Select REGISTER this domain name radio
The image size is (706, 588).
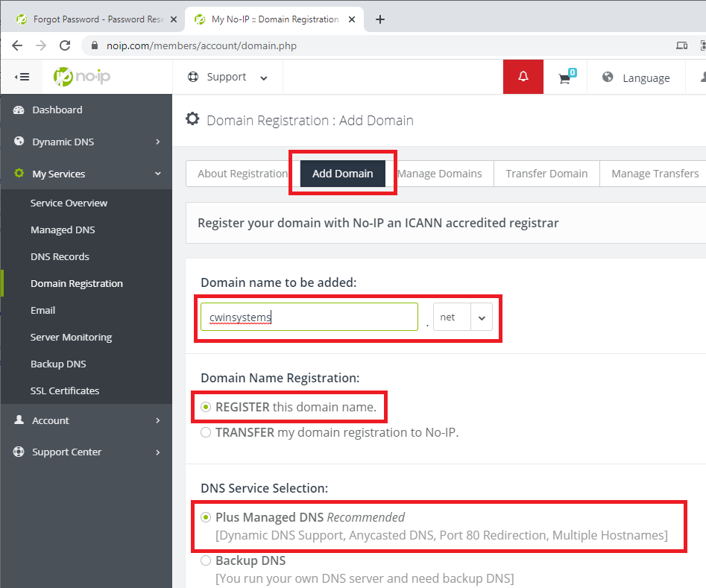(x=207, y=408)
